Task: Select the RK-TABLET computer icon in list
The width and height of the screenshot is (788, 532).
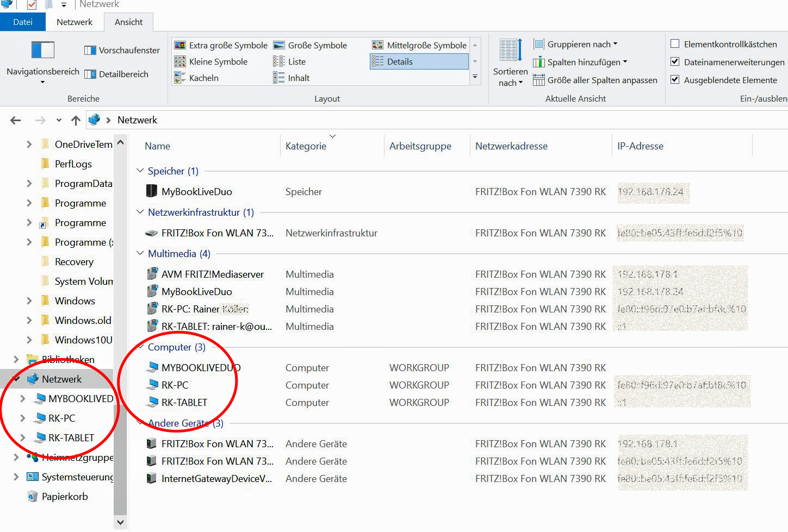Action: 153,402
